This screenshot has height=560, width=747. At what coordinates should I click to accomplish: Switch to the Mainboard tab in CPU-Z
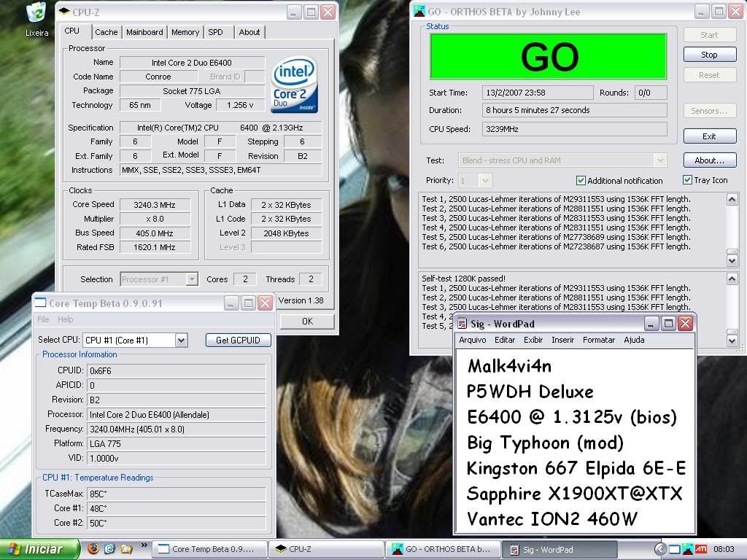point(144,32)
